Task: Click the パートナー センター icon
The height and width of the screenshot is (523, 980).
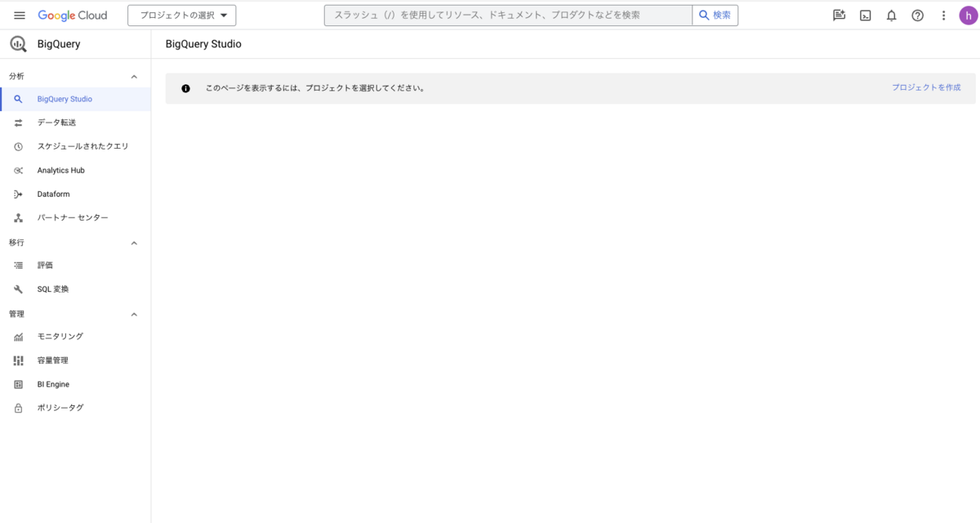Action: click(18, 217)
